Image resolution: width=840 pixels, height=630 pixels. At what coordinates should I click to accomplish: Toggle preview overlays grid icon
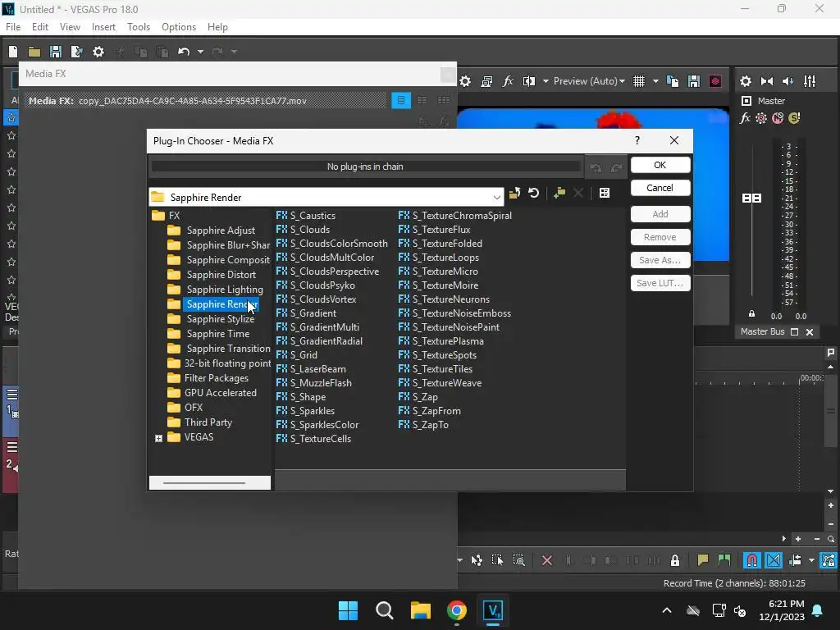click(x=639, y=81)
